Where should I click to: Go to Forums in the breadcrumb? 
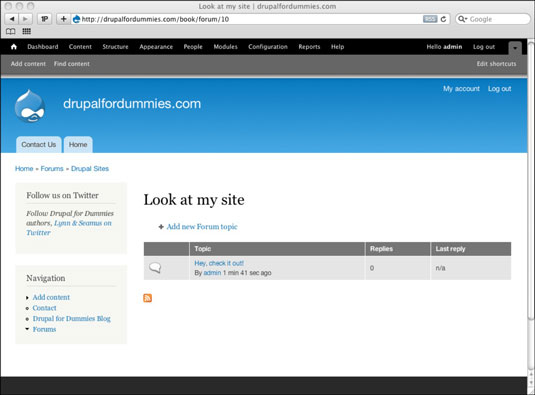52,169
